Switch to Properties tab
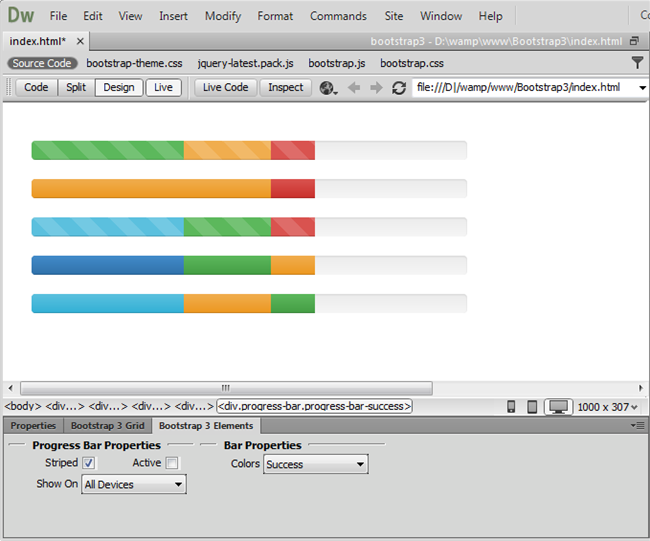The height and width of the screenshot is (541, 650). pyautogui.click(x=33, y=426)
